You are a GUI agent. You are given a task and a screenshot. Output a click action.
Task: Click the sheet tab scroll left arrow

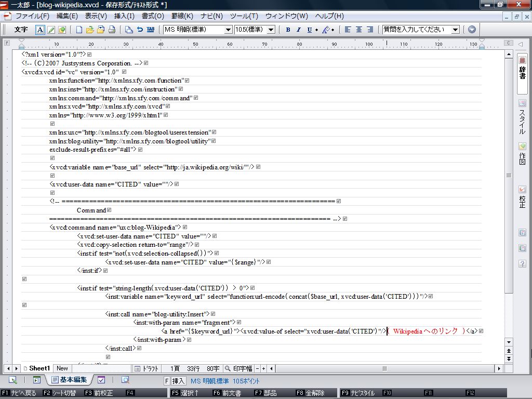coord(8,368)
